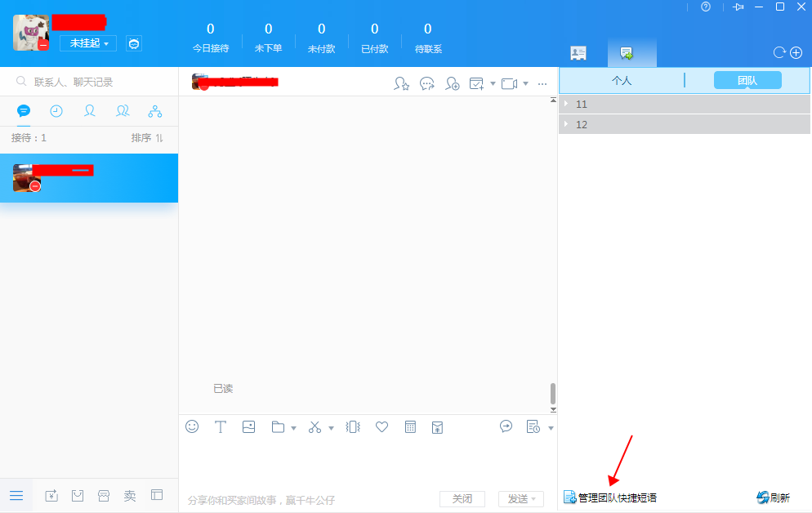Send a window shake notification
The image size is (812, 513).
353,427
